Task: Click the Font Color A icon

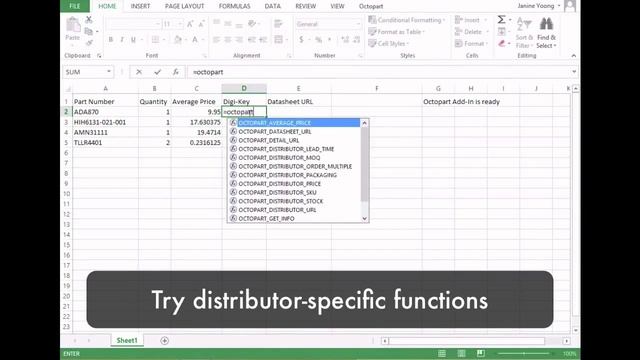Action: click(195, 40)
